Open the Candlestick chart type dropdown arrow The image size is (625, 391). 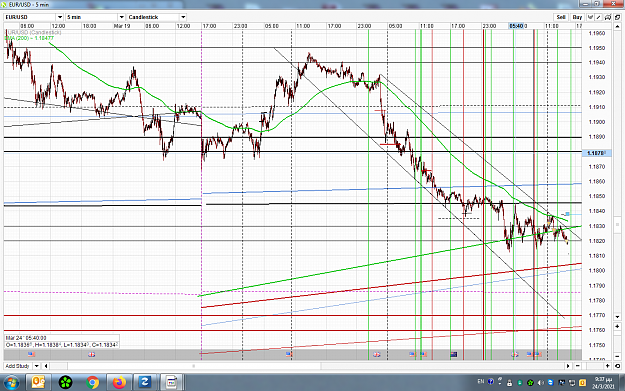183,17
